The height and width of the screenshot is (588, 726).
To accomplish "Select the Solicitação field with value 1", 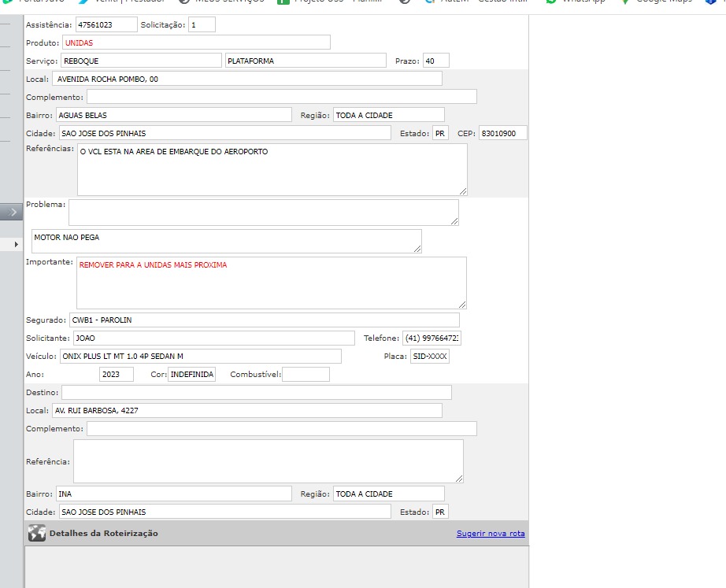I will [202, 24].
